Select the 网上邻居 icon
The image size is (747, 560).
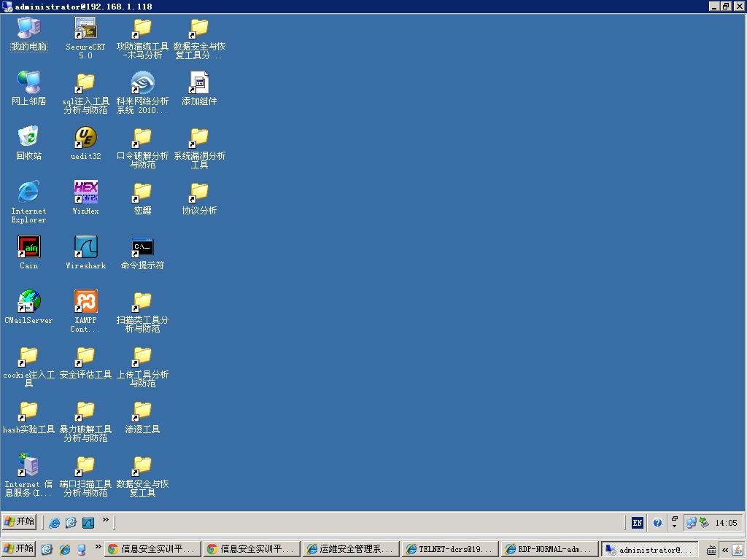[x=28, y=88]
